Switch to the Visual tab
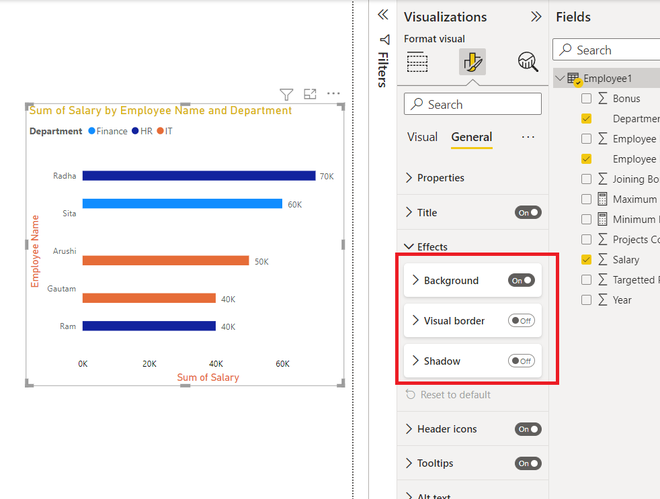 pyautogui.click(x=422, y=137)
